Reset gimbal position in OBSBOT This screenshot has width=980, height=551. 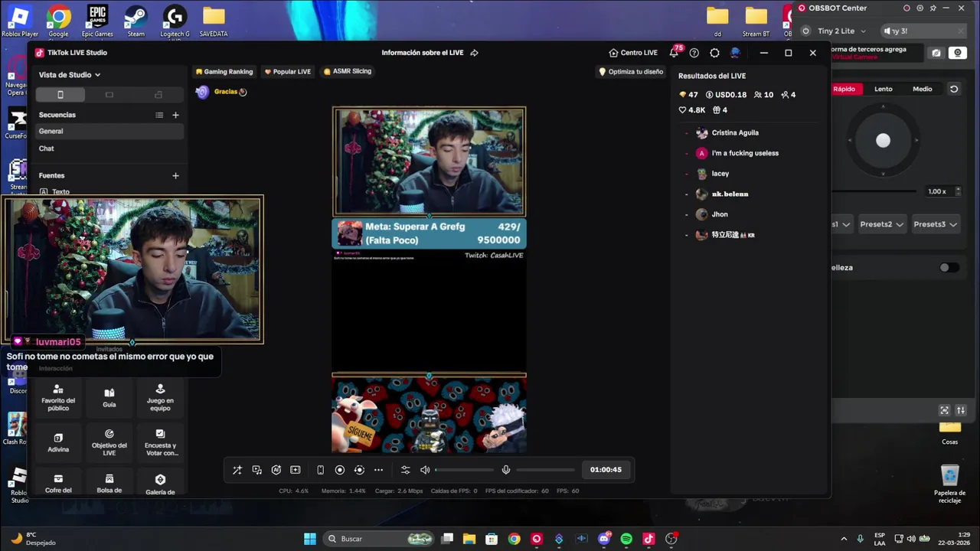(x=954, y=89)
